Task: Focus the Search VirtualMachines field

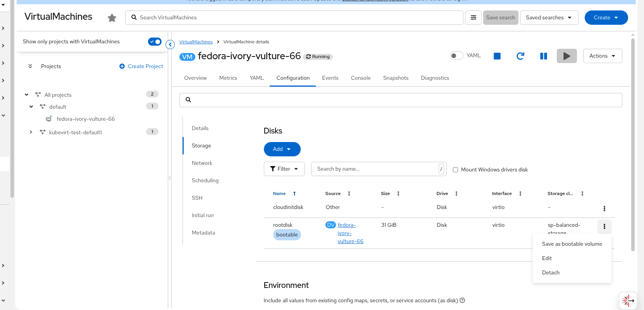Action: (x=294, y=17)
